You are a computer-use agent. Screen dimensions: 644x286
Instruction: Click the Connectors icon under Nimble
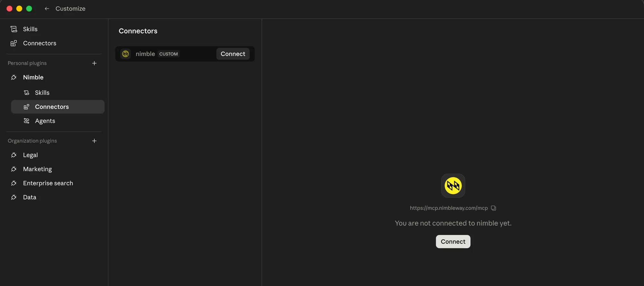click(x=26, y=107)
